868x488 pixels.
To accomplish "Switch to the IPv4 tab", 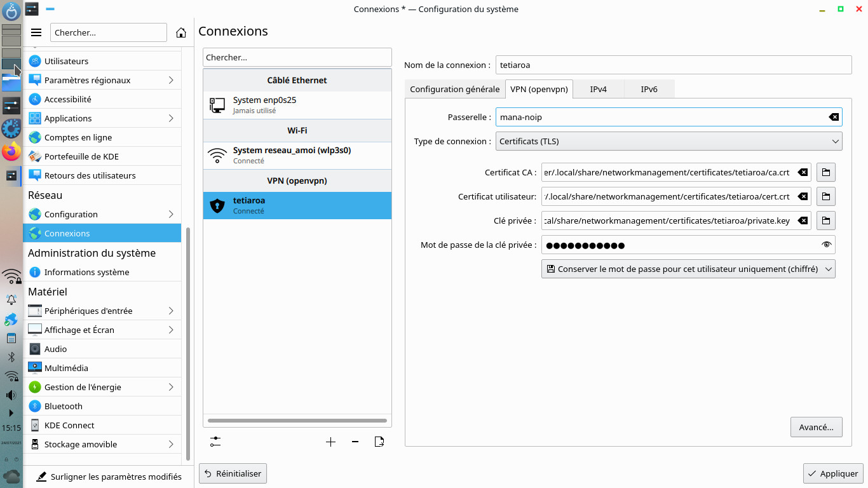I will click(x=598, y=89).
